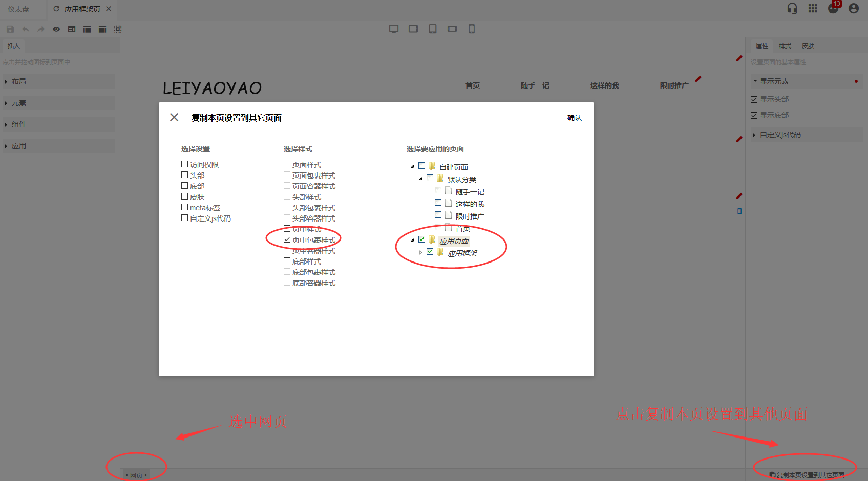This screenshot has width=868, height=481.
Task: Uncheck the 页中包裹样式 checkbox
Action: pyautogui.click(x=287, y=239)
